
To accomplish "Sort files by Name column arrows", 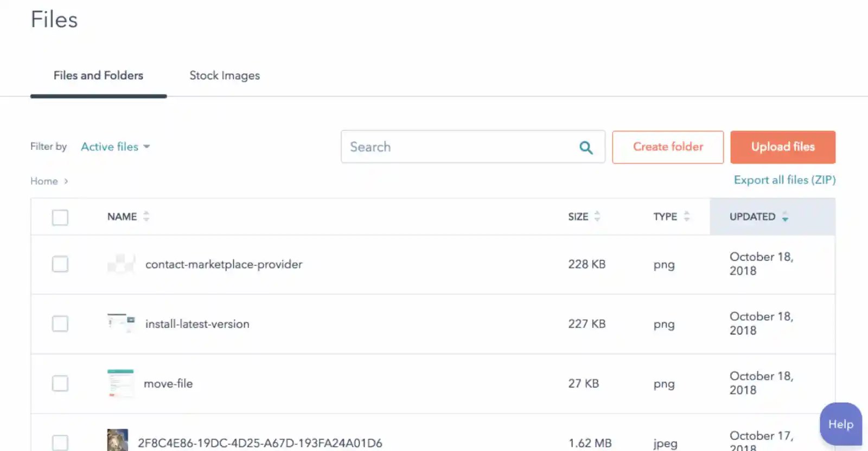I will coord(146,217).
